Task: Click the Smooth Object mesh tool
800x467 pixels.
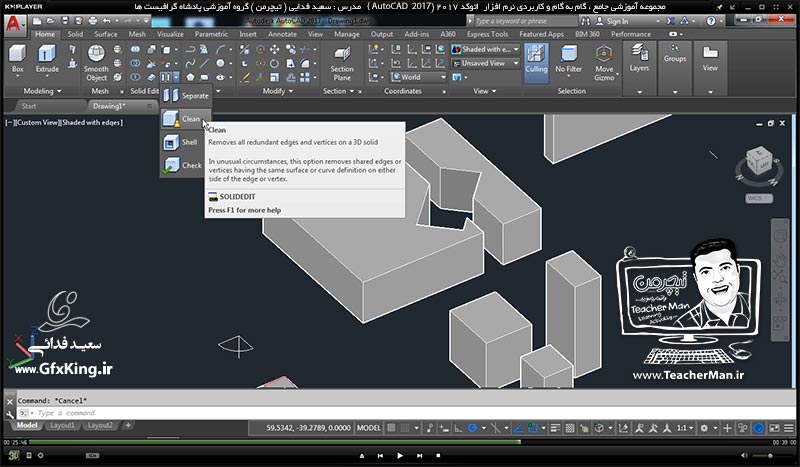Action: [96, 63]
